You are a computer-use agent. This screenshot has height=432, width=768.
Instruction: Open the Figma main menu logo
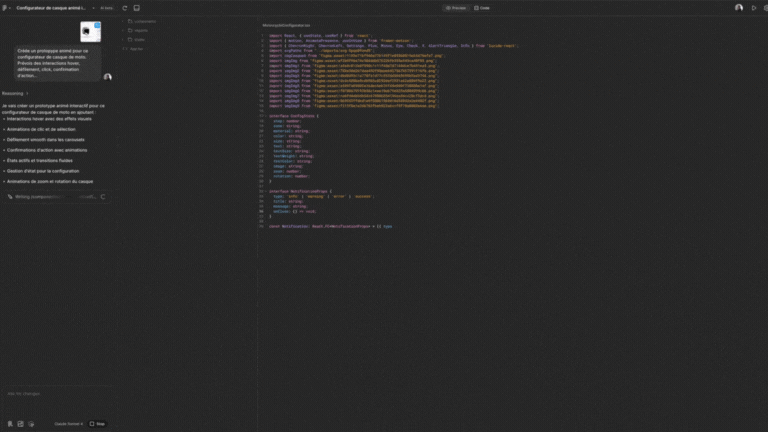click(8, 7)
